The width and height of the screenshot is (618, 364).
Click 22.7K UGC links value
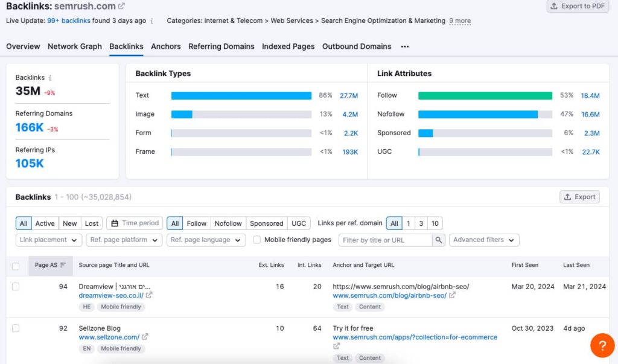591,152
